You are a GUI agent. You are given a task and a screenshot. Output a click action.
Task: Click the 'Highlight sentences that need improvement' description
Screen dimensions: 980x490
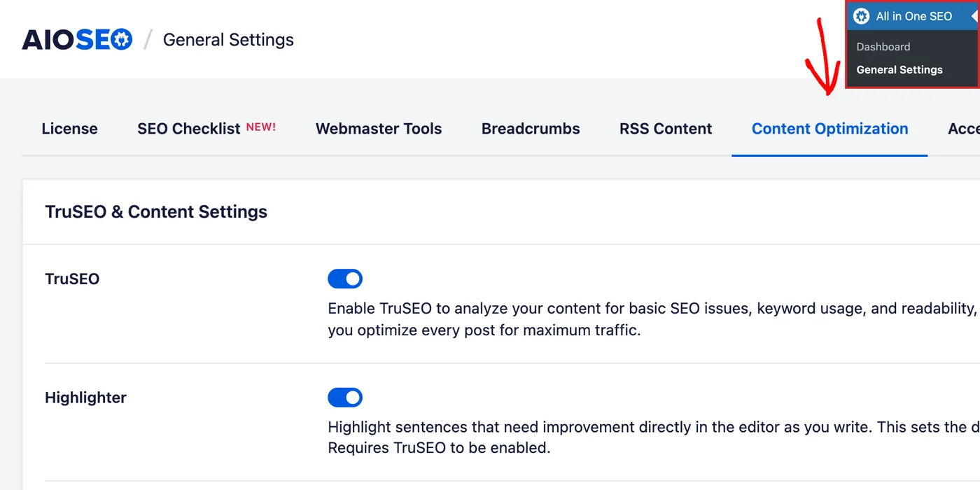click(x=654, y=437)
